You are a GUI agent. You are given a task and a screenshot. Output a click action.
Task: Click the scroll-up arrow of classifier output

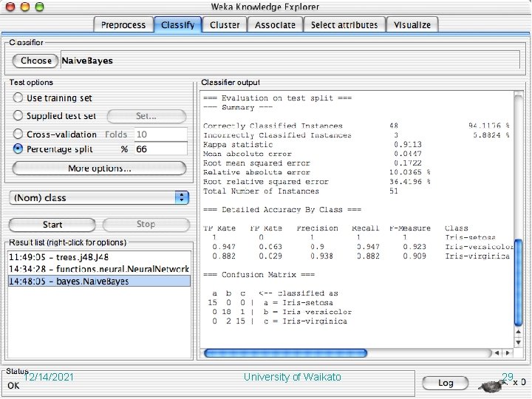point(518,332)
